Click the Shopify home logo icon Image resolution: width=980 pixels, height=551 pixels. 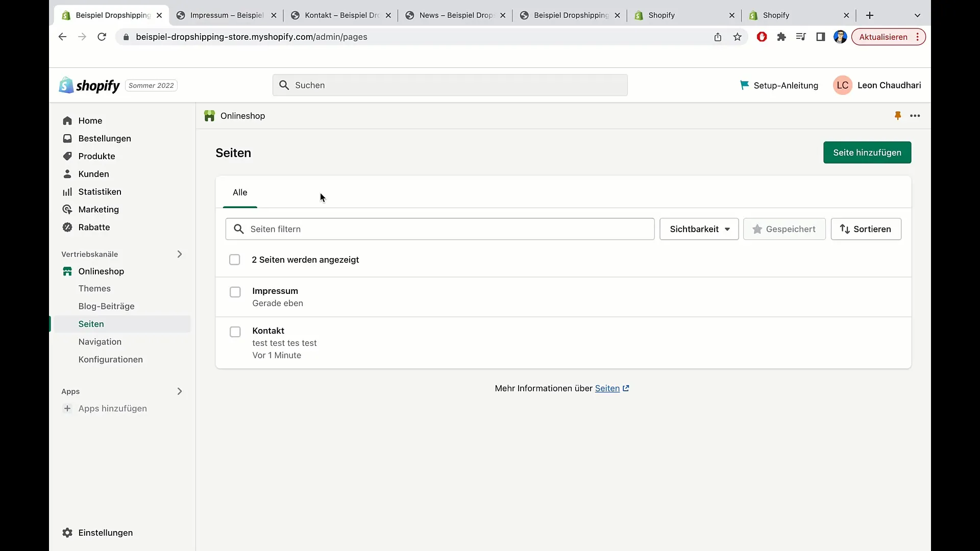click(x=65, y=85)
